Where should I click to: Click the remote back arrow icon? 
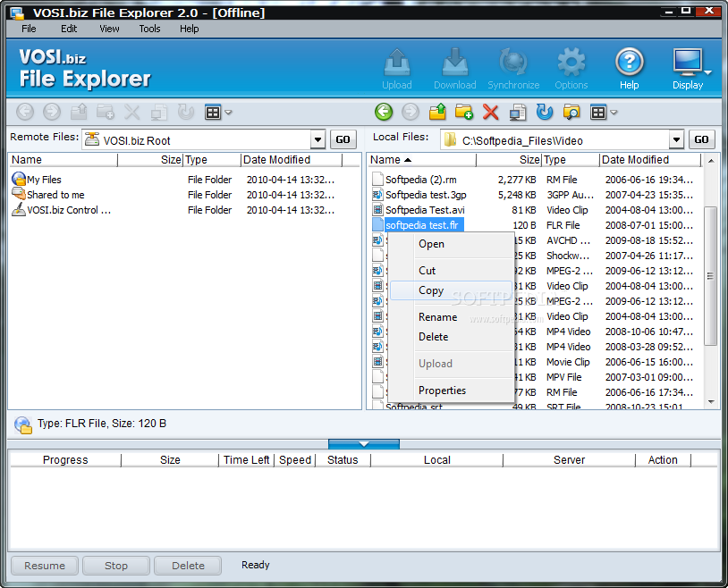(25, 112)
